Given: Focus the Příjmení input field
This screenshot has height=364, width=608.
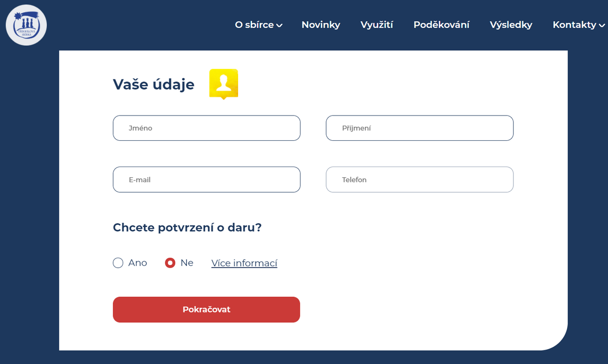Looking at the screenshot, I should coord(420,128).
